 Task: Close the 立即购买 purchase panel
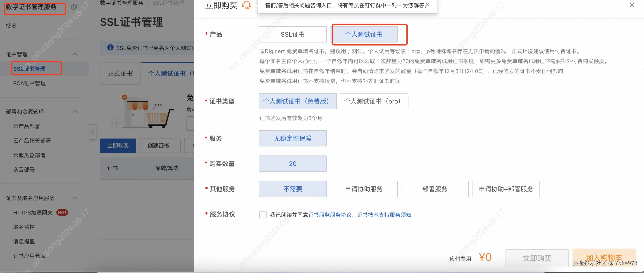point(632,5)
